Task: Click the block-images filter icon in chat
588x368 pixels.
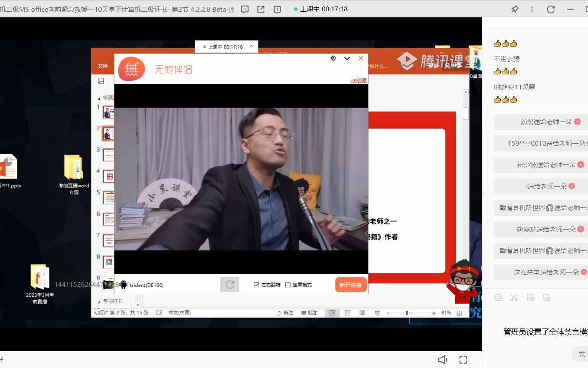Action: click(530, 297)
